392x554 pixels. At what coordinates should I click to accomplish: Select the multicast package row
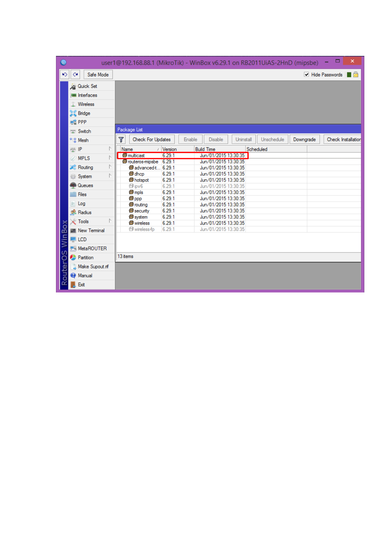[x=239, y=156]
